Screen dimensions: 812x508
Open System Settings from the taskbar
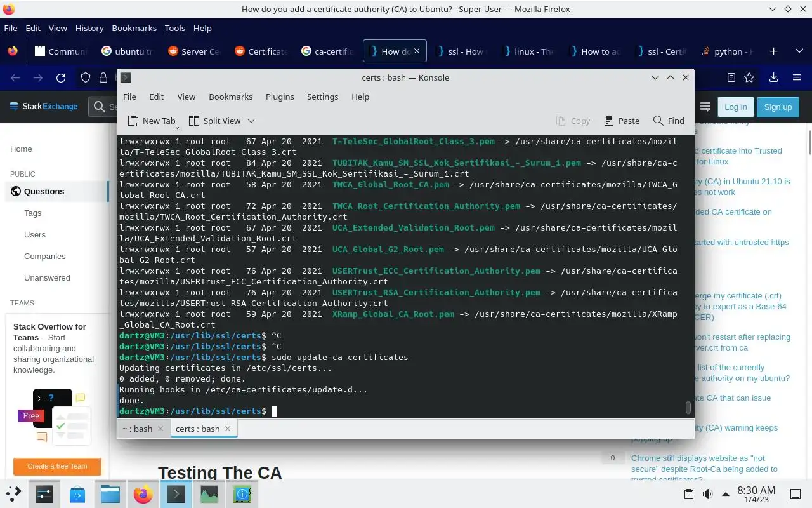click(x=44, y=494)
